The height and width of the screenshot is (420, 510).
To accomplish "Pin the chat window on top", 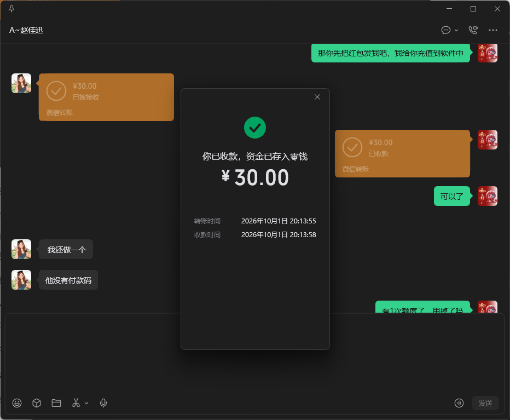I will click(x=11, y=9).
